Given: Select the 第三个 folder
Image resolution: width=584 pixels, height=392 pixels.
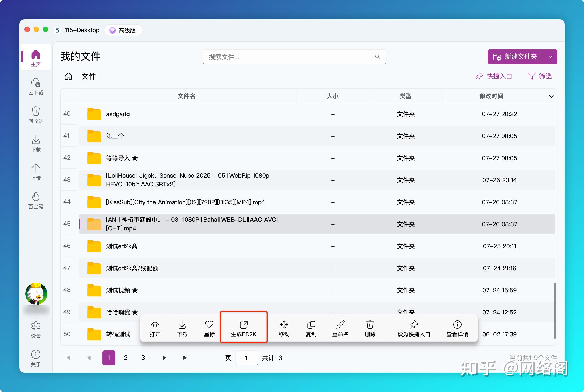Looking at the screenshot, I should coord(317,136).
